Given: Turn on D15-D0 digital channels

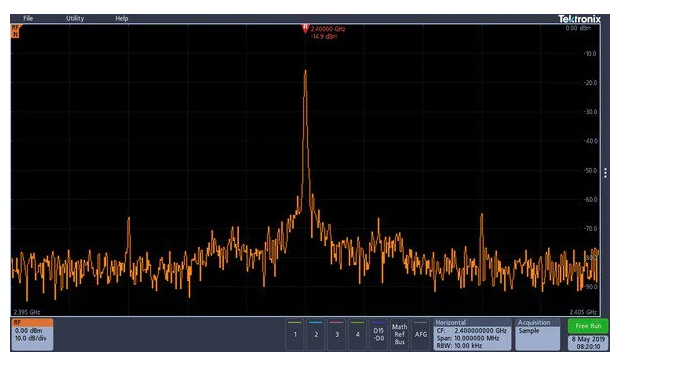Looking at the screenshot, I should coord(379,335).
